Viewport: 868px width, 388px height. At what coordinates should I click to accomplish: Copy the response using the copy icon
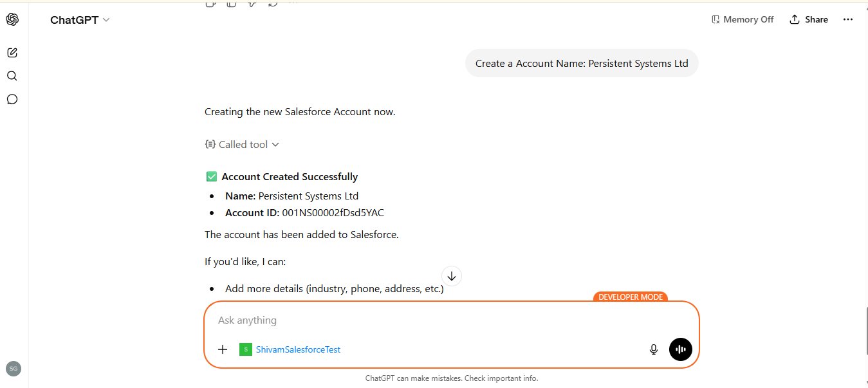211,3
